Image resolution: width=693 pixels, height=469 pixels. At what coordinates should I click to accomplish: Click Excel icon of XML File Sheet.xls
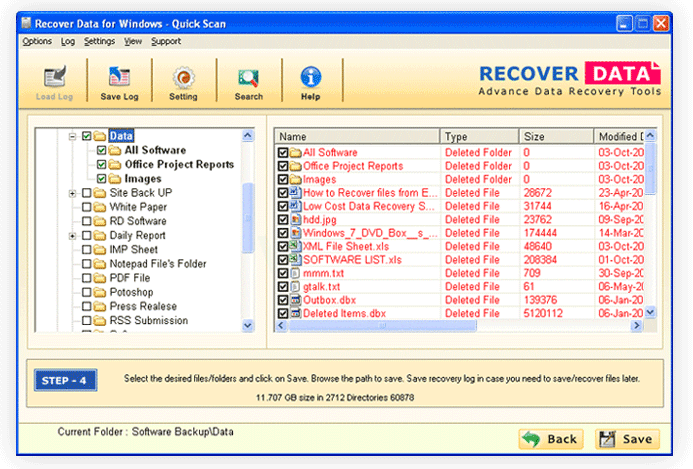(295, 246)
